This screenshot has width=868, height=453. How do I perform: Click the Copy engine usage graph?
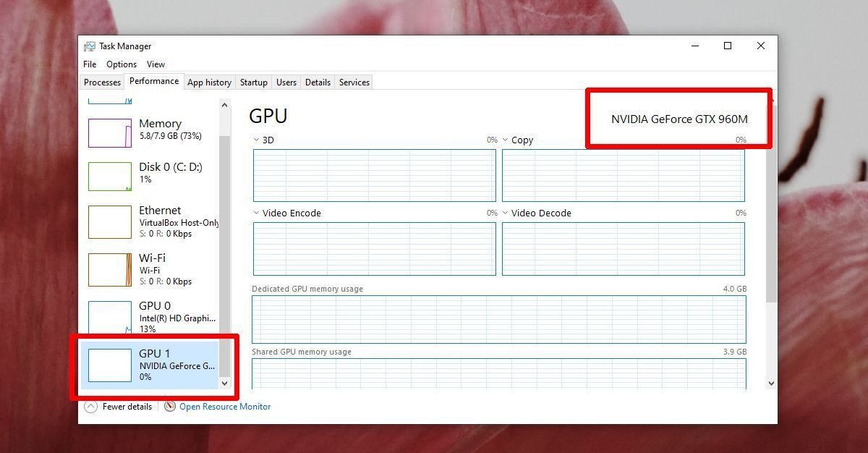[624, 175]
